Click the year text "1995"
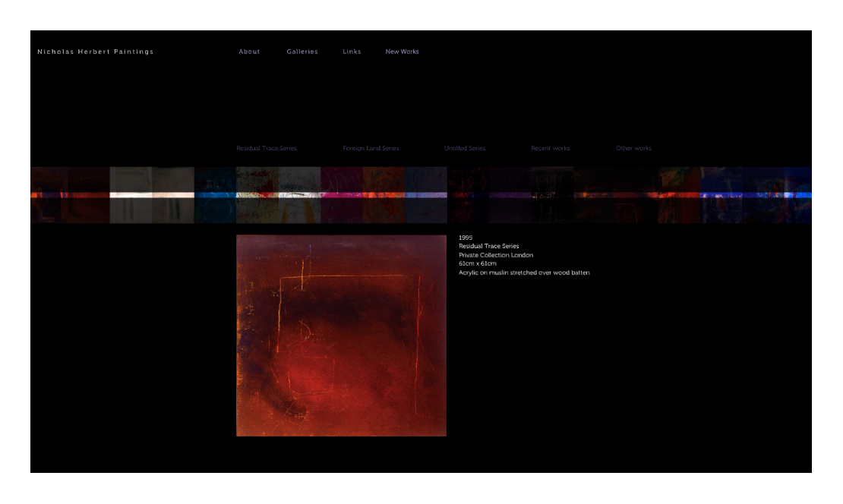The image size is (843, 504). pyautogui.click(x=466, y=238)
